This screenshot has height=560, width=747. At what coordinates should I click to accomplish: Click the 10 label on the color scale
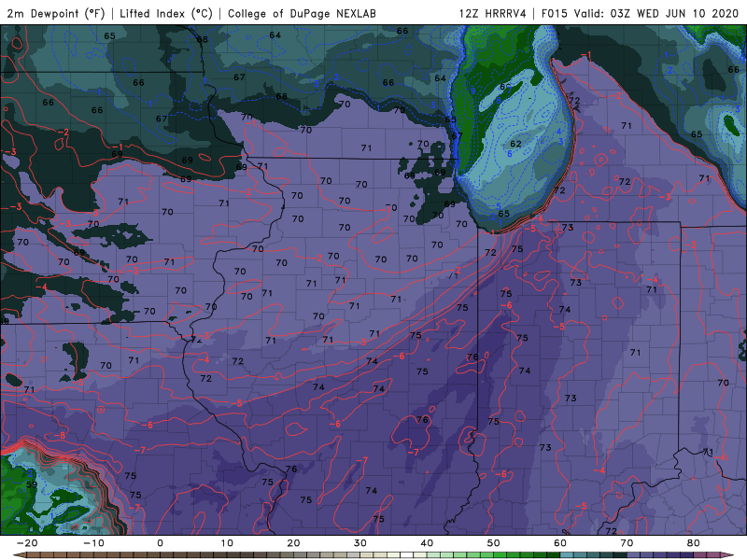pos(227,543)
